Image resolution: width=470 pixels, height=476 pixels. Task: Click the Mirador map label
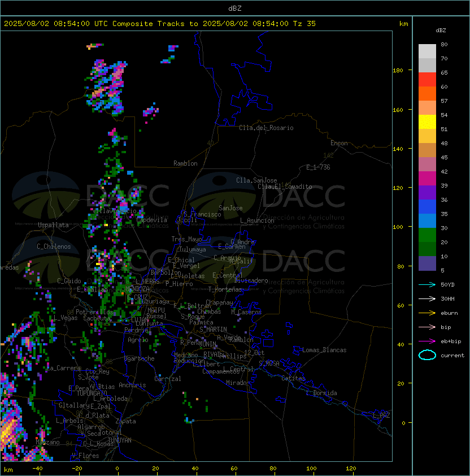click(238, 383)
